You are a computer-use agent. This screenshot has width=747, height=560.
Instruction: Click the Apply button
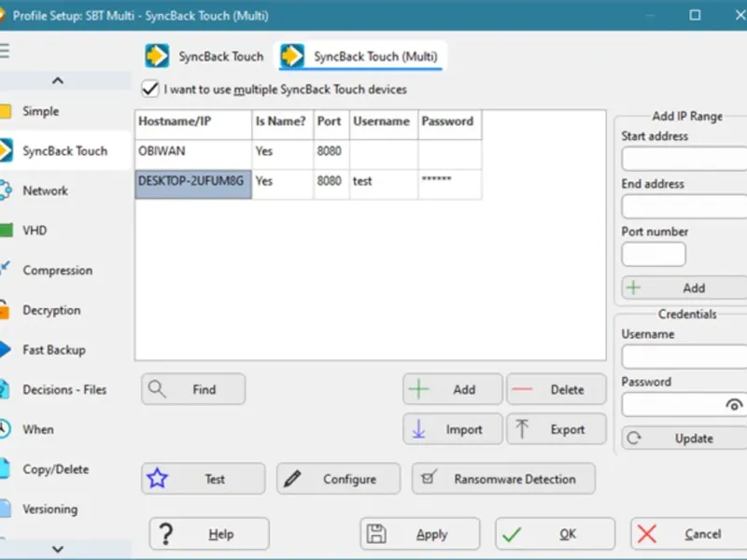point(420,534)
